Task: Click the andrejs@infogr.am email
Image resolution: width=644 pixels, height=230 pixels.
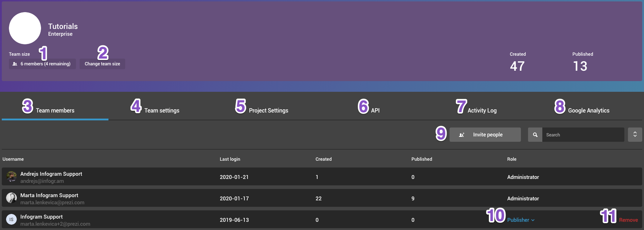Action: 42,181
